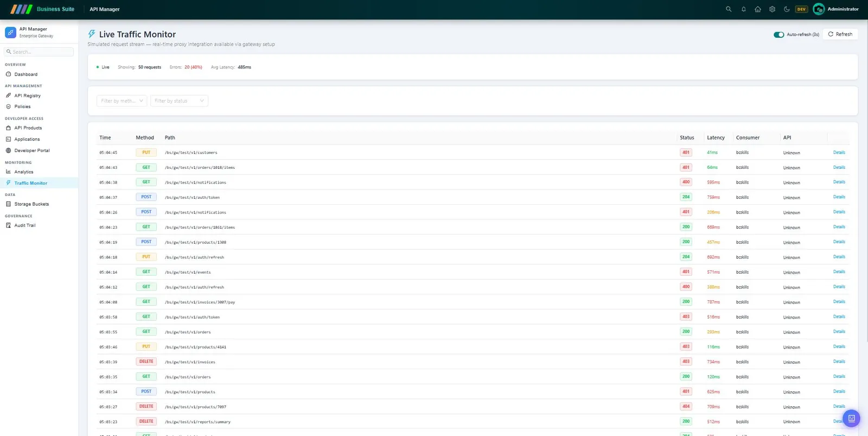The height and width of the screenshot is (436, 868).
Task: Click the path /bs/gw/test/v1/reports/summary
Action: click(x=197, y=422)
